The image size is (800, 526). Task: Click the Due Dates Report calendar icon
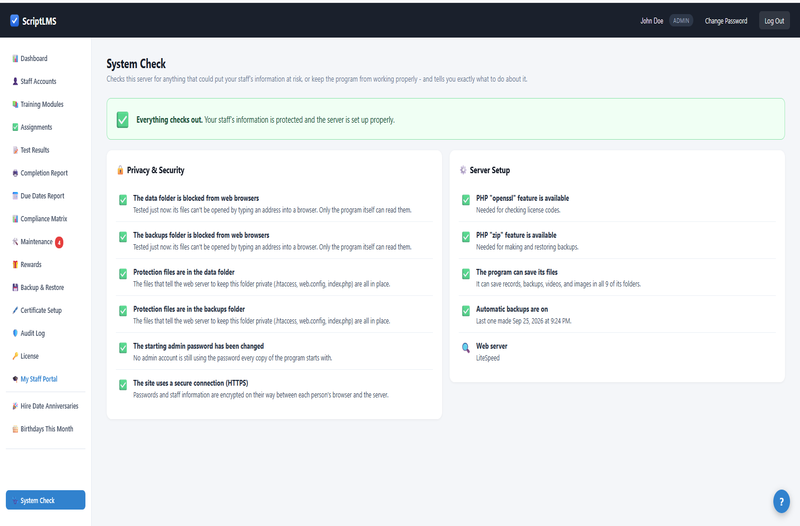[15, 196]
